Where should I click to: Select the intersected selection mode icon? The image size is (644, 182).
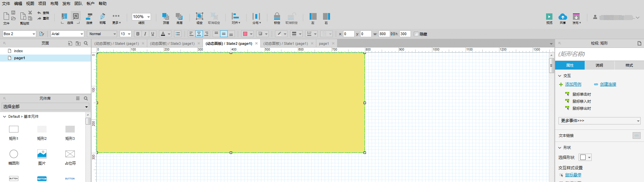point(64,16)
